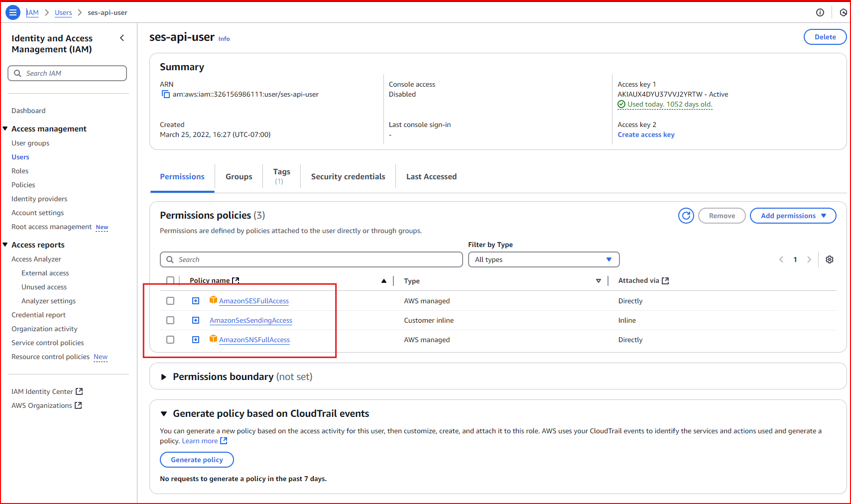The height and width of the screenshot is (504, 851).
Task: Click the AmazonSNSFullAccess policy cube icon
Action: [x=213, y=339]
